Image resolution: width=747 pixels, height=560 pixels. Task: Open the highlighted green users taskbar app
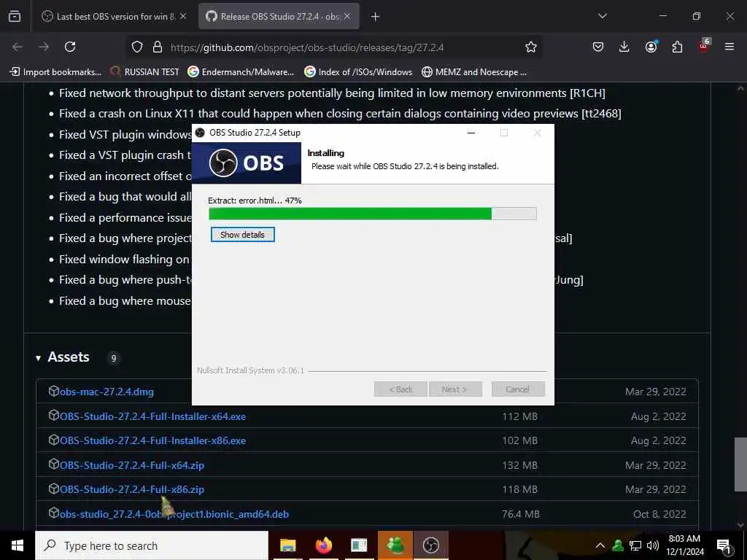[x=395, y=545]
